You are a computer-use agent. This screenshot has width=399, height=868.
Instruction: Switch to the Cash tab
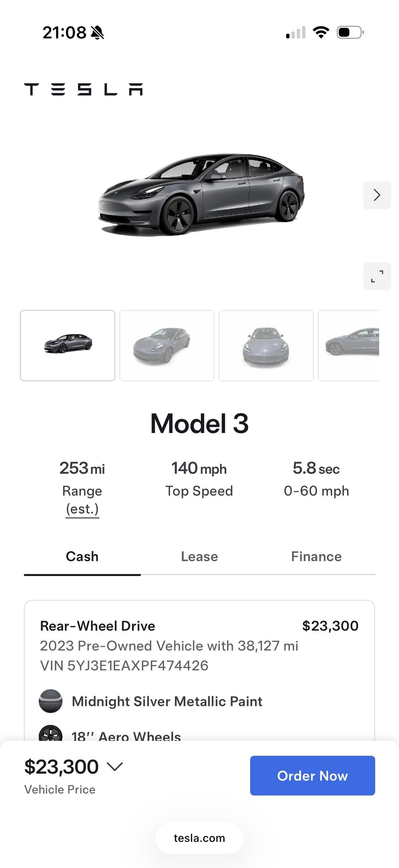pyautogui.click(x=82, y=557)
